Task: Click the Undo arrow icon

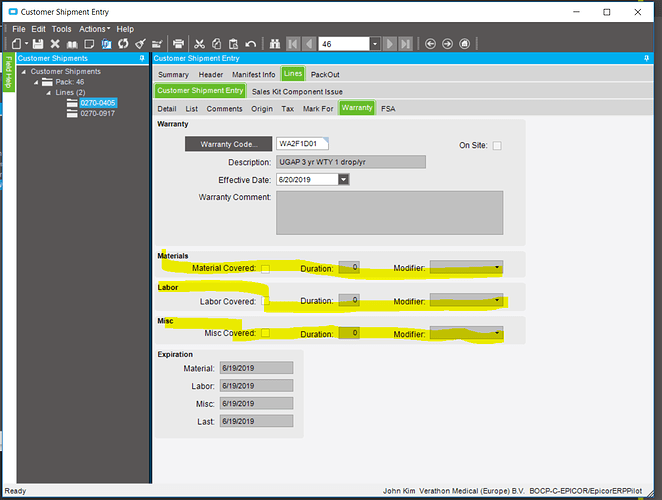Action: pyautogui.click(x=249, y=44)
